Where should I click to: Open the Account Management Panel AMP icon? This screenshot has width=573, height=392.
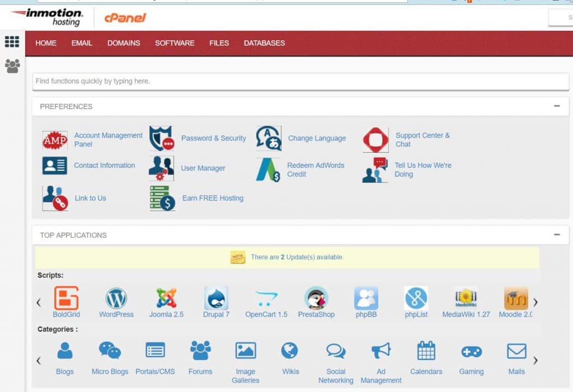(55, 140)
